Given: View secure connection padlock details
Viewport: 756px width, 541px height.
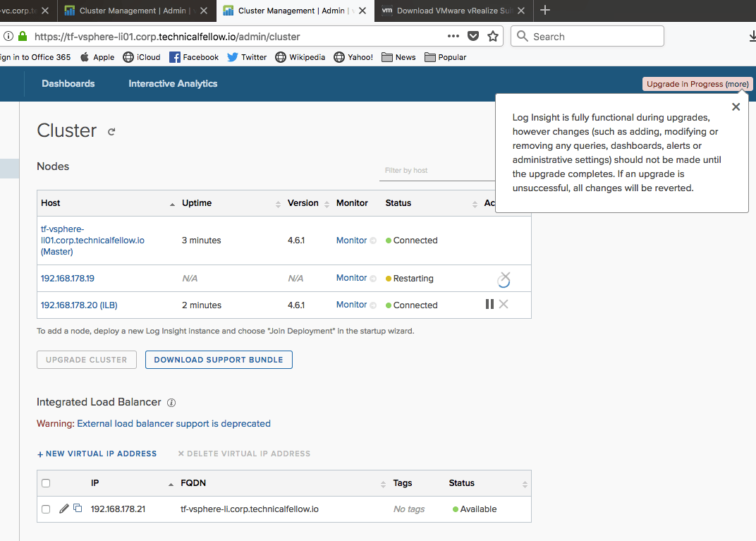Looking at the screenshot, I should (x=23, y=36).
